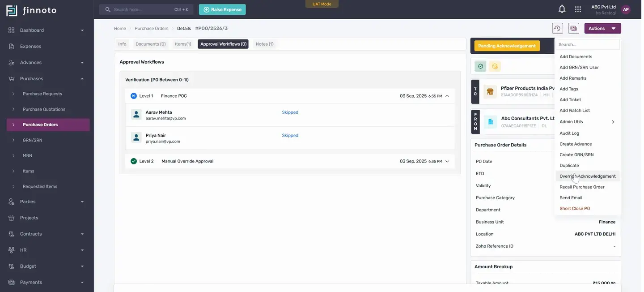This screenshot has height=292, width=644.
Task: Click the yellow icon beside the green check
Action: (x=495, y=66)
